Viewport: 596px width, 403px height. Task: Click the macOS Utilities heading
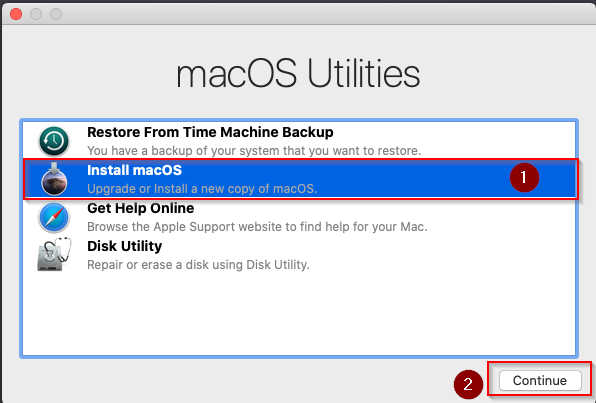(x=298, y=74)
